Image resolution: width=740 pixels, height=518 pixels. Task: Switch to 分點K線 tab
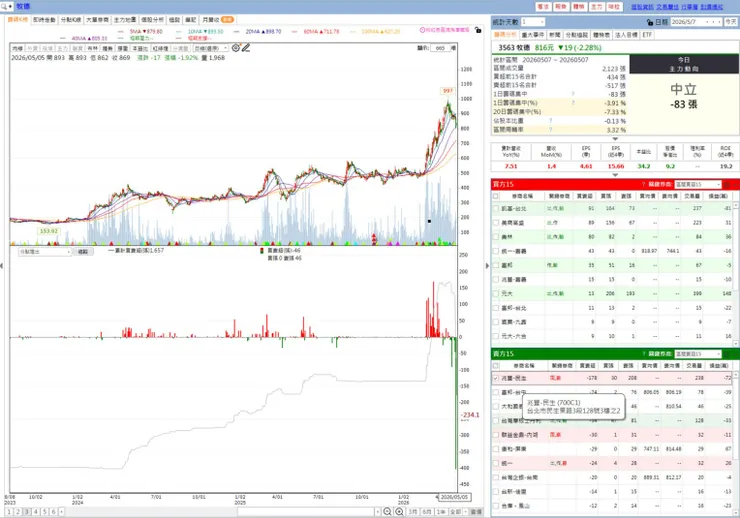coord(71,20)
